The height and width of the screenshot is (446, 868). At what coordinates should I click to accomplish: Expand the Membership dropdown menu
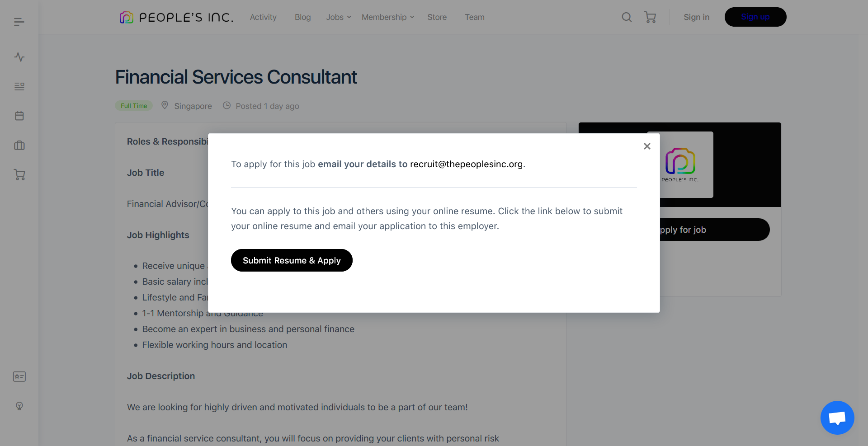click(388, 17)
